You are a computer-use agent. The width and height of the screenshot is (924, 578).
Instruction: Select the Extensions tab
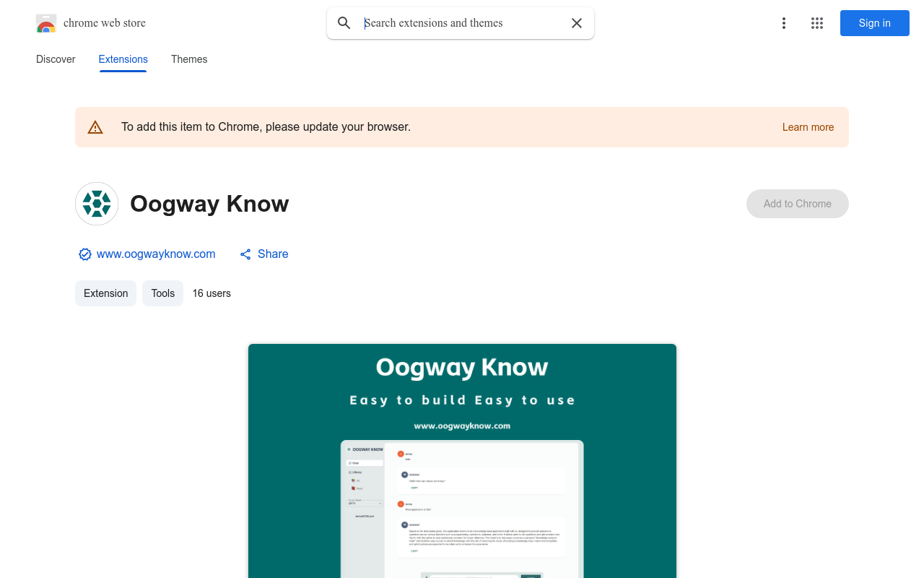(123, 59)
